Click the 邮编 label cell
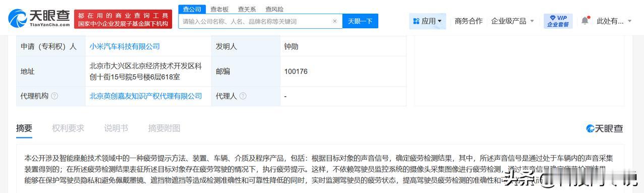 click(246, 71)
